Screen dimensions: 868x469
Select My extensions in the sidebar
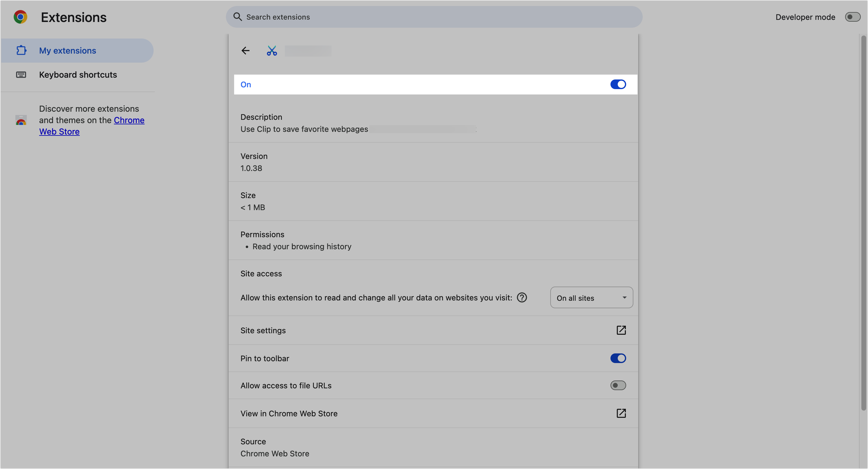(x=67, y=50)
